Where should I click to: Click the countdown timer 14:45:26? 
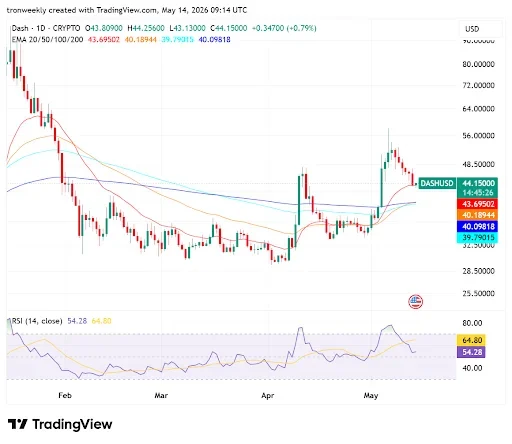(x=478, y=193)
